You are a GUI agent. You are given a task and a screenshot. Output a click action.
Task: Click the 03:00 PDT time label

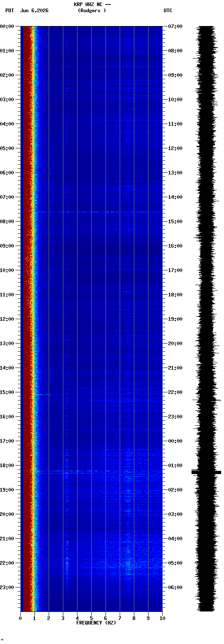(7, 100)
